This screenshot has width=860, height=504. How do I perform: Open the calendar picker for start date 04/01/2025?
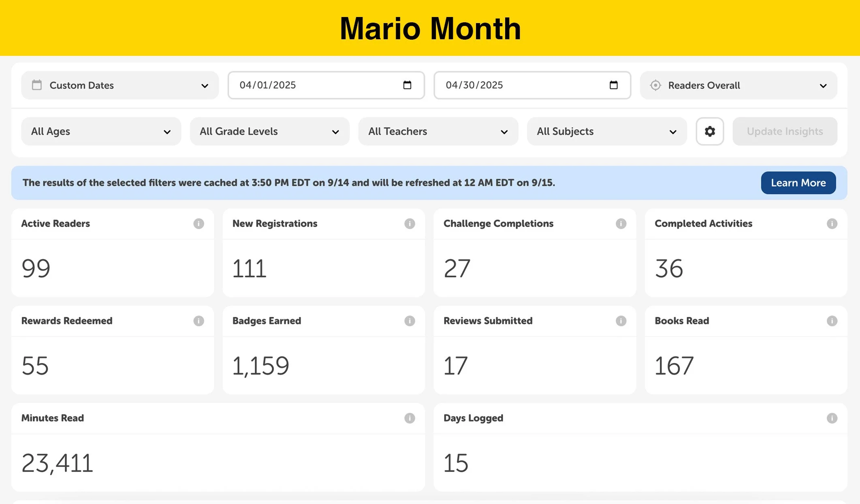click(407, 85)
